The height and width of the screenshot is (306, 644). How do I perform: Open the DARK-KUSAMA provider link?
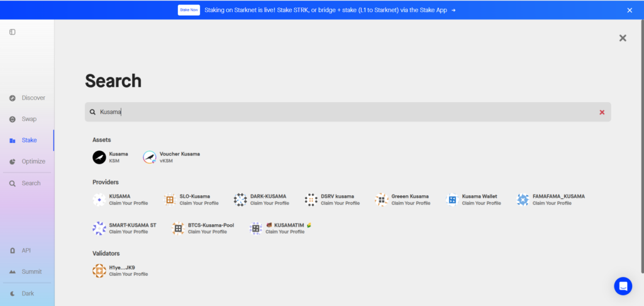269,196
